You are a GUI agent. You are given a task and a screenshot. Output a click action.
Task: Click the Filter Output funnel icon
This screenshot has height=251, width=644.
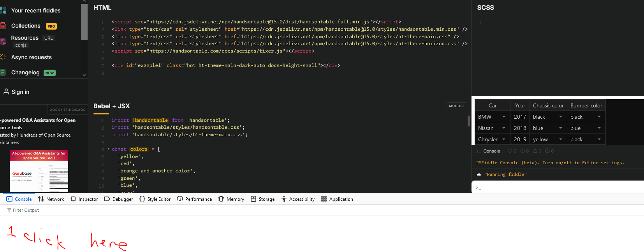9,210
